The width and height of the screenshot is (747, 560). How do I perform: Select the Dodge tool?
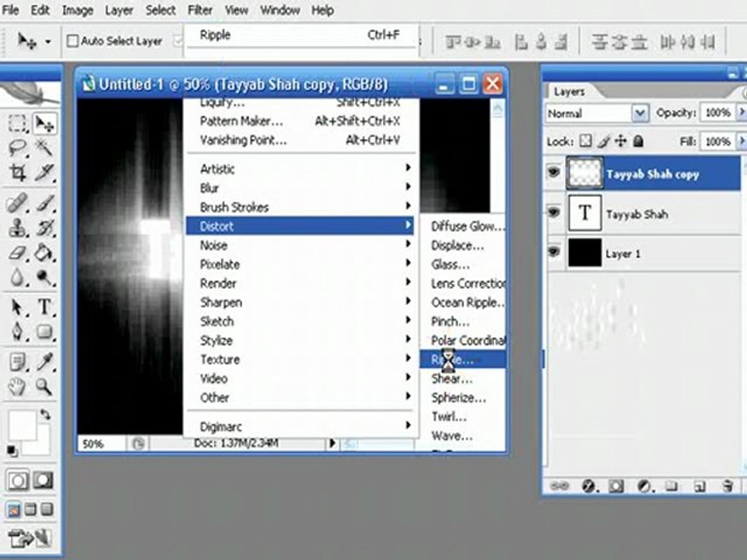coord(44,277)
